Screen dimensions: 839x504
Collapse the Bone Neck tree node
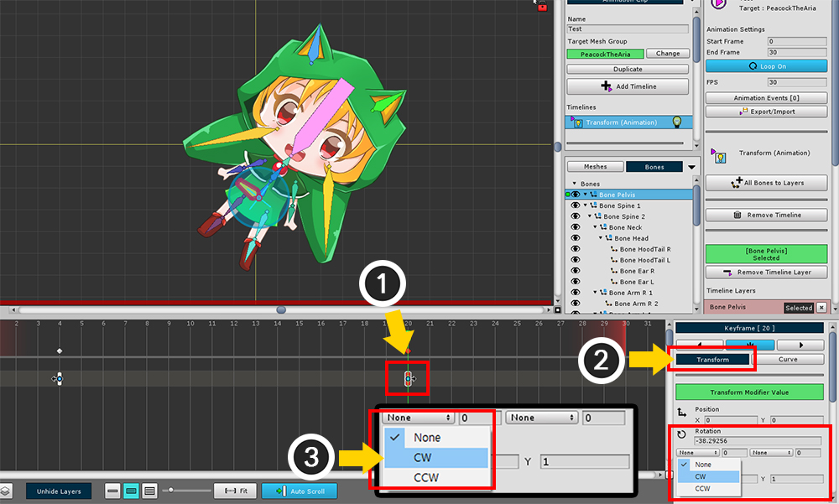tap(595, 227)
